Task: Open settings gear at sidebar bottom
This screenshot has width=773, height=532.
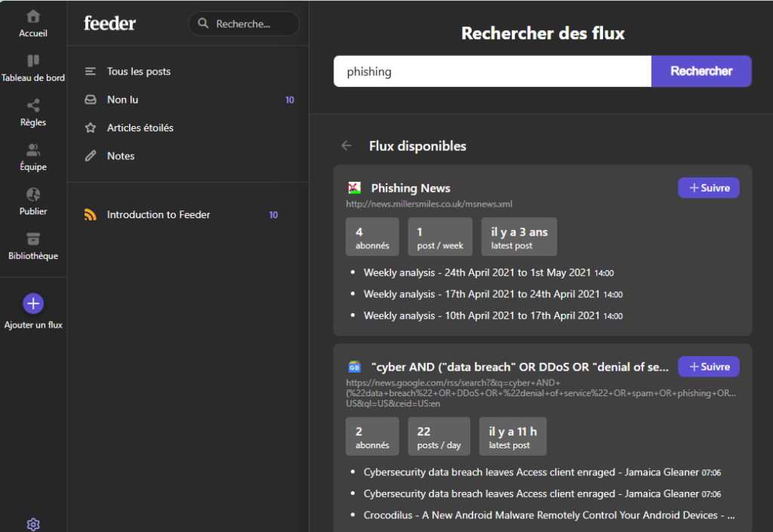Action: 33,524
